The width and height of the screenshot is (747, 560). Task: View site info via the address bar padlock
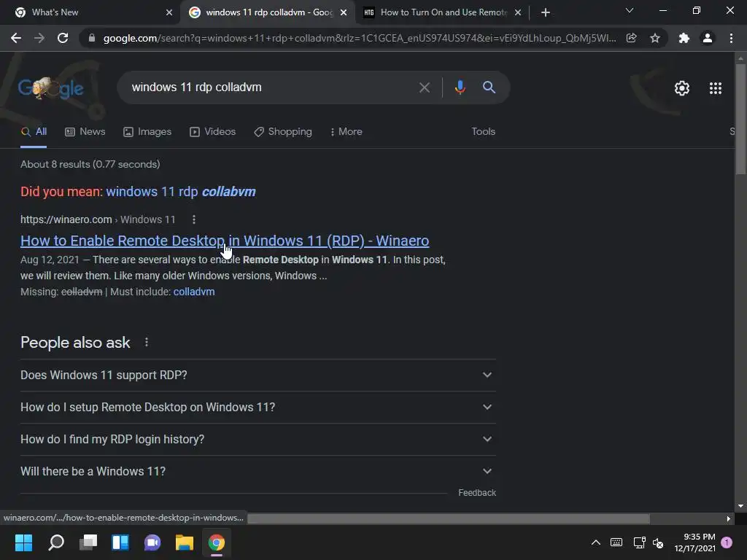point(92,38)
